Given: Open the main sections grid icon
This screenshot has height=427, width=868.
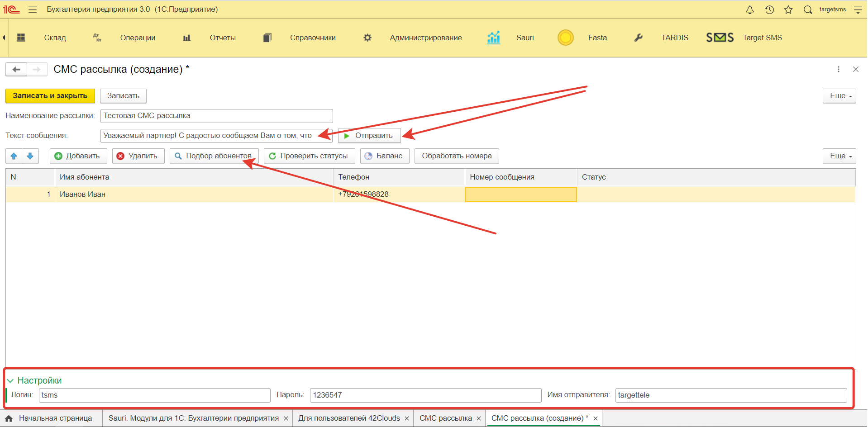Looking at the screenshot, I should [21, 38].
